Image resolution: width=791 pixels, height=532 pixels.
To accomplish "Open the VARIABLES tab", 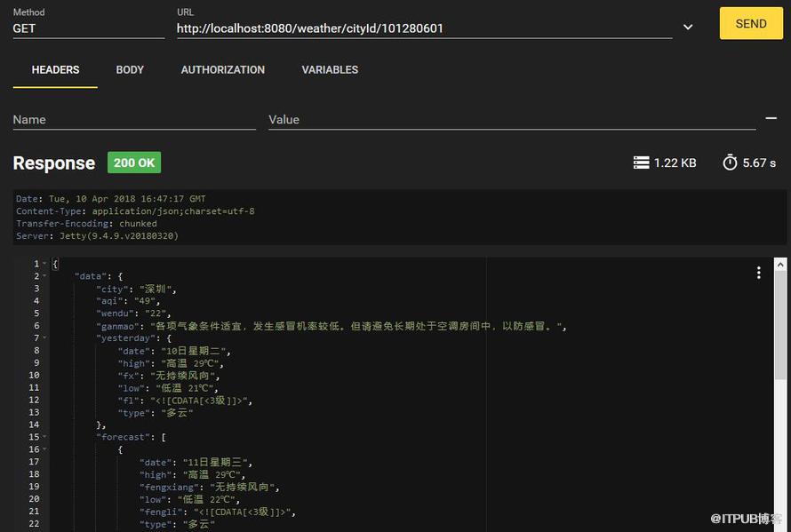I will click(330, 69).
